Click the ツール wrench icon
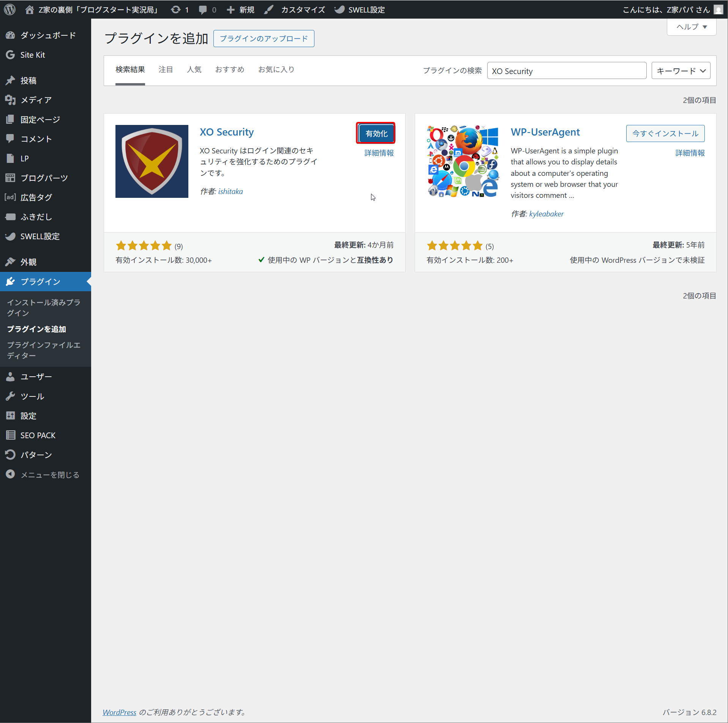 [x=10, y=396]
